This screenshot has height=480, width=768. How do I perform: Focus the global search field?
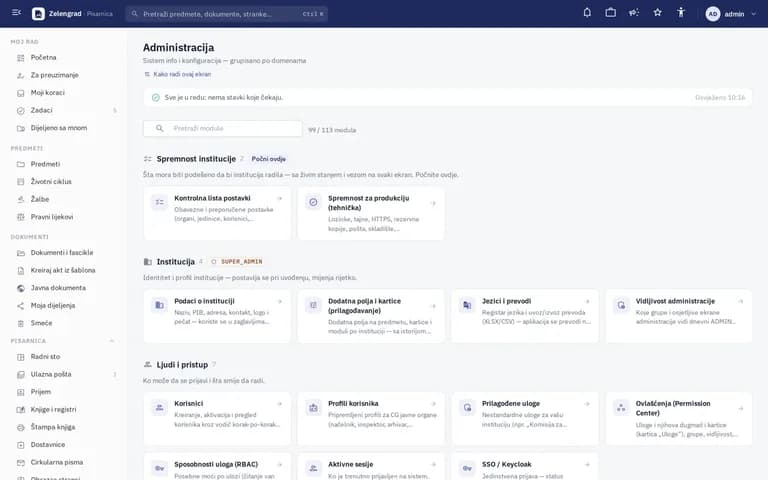click(x=226, y=14)
